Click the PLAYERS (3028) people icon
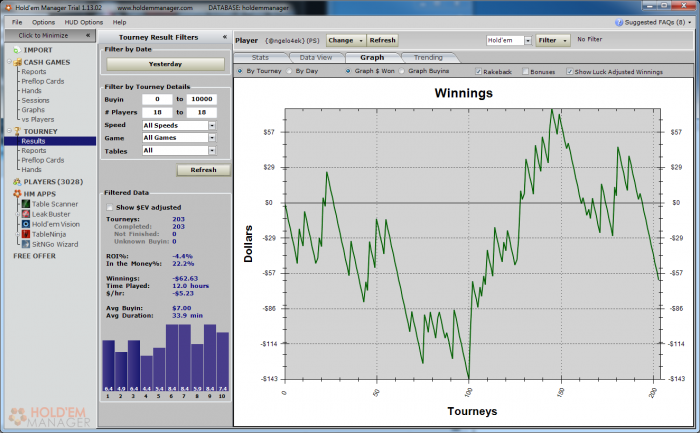 point(17,182)
